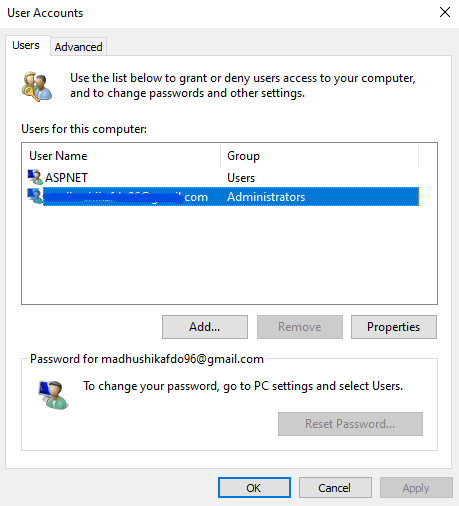Click the user icon in the Password section
This screenshot has height=506, width=459.
pos(53,395)
